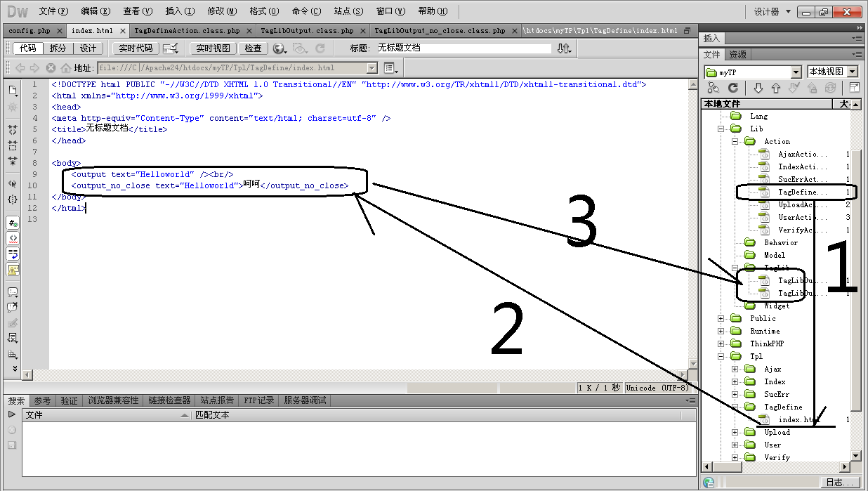The width and height of the screenshot is (868, 491).
Task: Click the Collapse Selection coding icon
Action: pyautogui.click(x=13, y=145)
